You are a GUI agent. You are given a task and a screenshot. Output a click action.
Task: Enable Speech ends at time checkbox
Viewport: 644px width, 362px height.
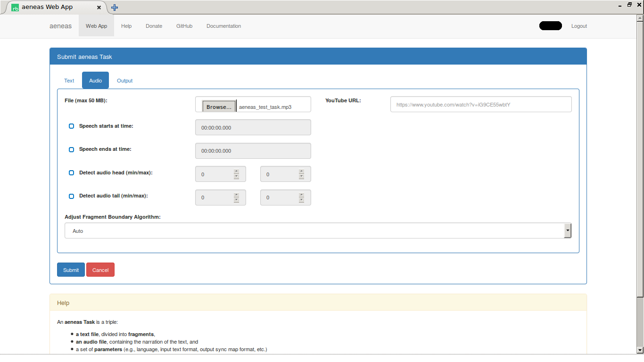click(x=72, y=149)
